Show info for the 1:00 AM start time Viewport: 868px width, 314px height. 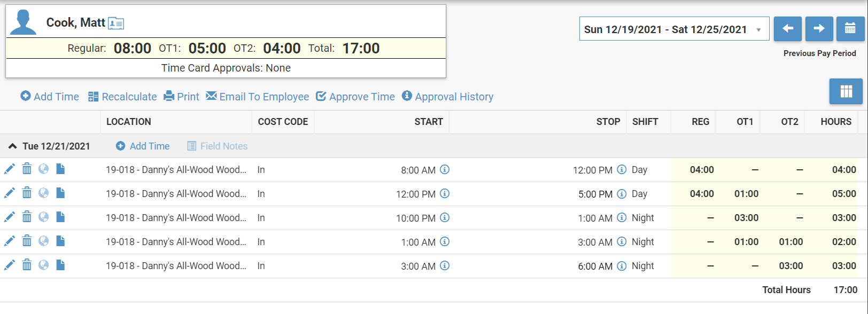click(x=445, y=241)
